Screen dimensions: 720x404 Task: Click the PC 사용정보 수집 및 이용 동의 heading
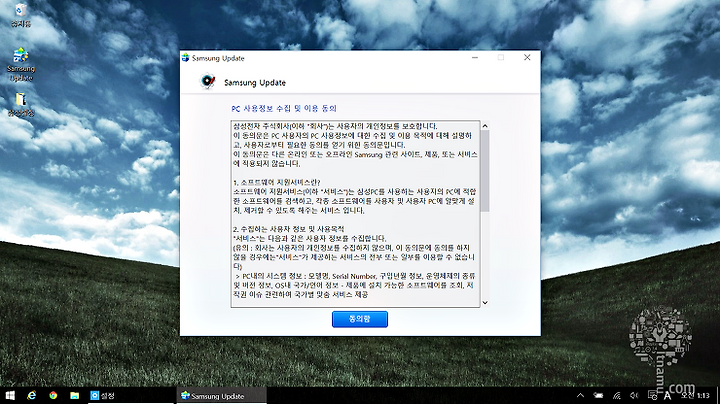(x=284, y=108)
